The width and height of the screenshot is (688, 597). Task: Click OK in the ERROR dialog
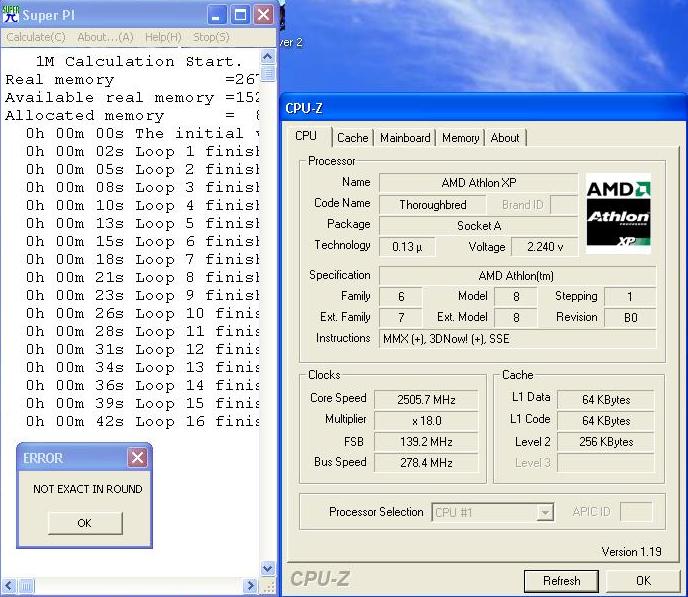85,523
